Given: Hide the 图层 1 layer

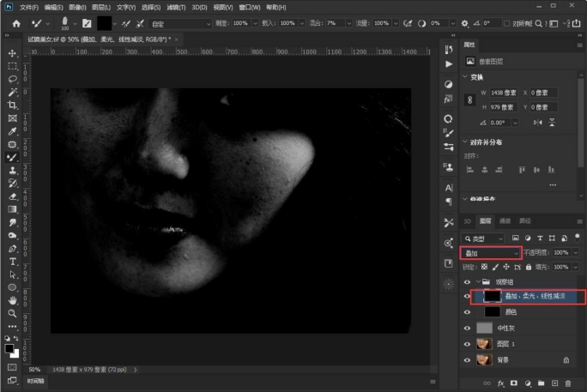Looking at the screenshot, I should click(x=467, y=344).
